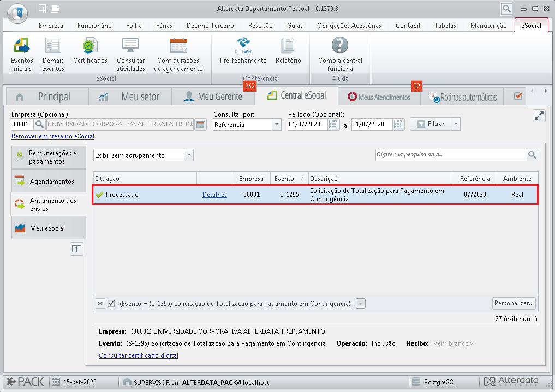Open the Férias menu
Screen dimensions: 555x392
pos(164,26)
